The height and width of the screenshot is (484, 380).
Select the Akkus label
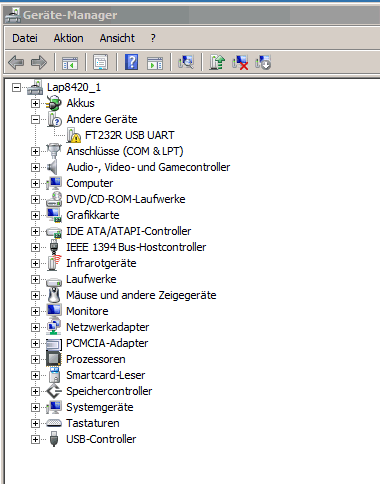80,103
